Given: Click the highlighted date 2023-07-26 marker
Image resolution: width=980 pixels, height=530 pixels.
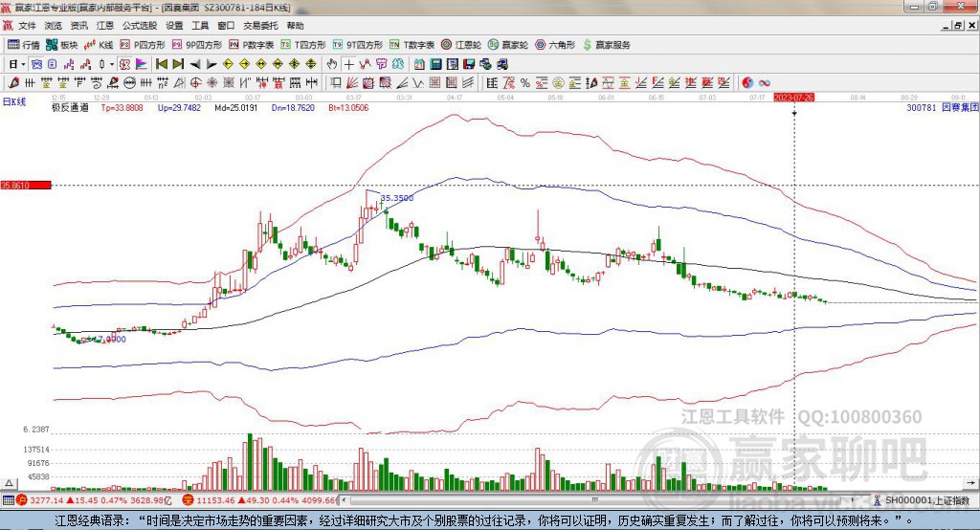Looking at the screenshot, I should pyautogui.click(x=793, y=98).
